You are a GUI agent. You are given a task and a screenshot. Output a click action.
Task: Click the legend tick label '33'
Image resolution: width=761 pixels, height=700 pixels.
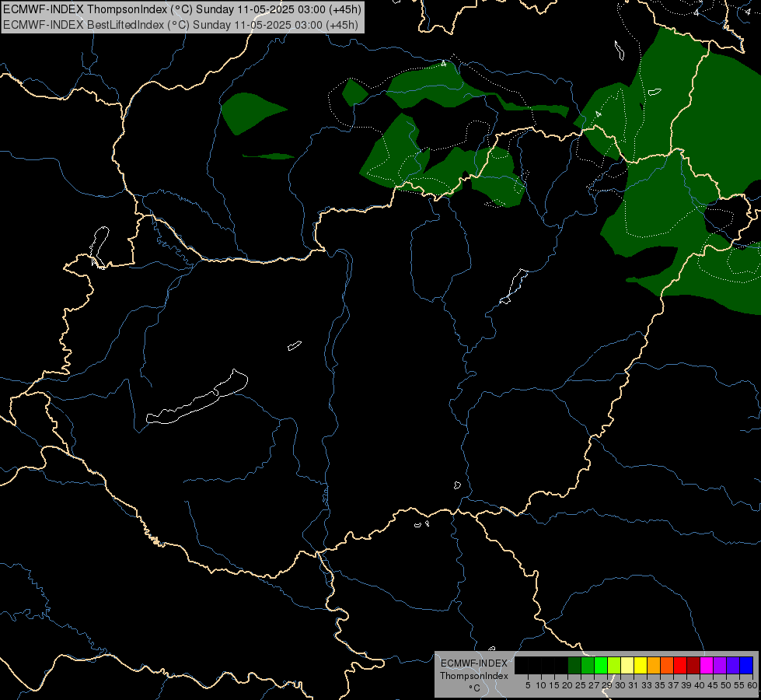point(647,685)
